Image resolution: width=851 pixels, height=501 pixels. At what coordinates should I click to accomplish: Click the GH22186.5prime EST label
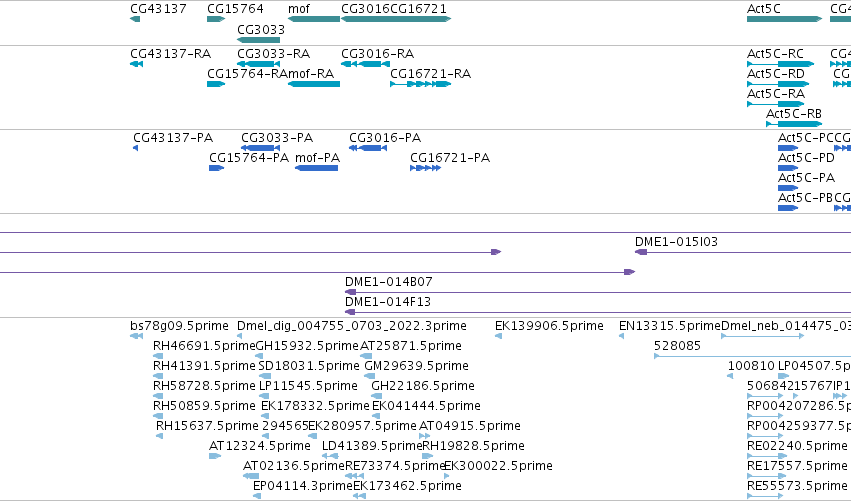pyautogui.click(x=423, y=386)
